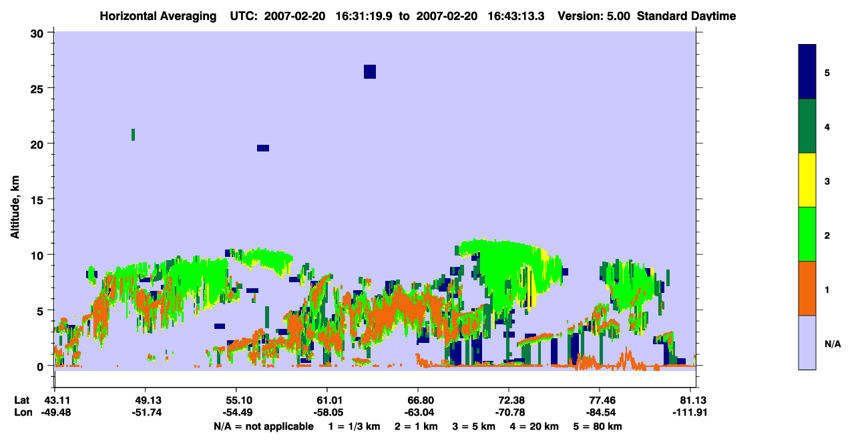Screen dimensions: 868x445
Task: Click longitude value -70.78
Action: tap(509, 412)
